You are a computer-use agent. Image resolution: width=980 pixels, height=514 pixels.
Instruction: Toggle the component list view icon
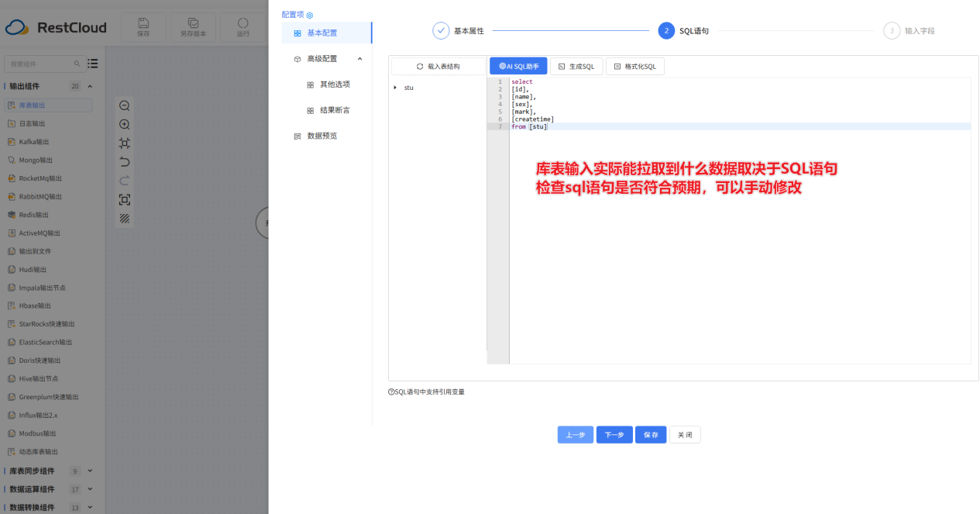click(x=93, y=64)
